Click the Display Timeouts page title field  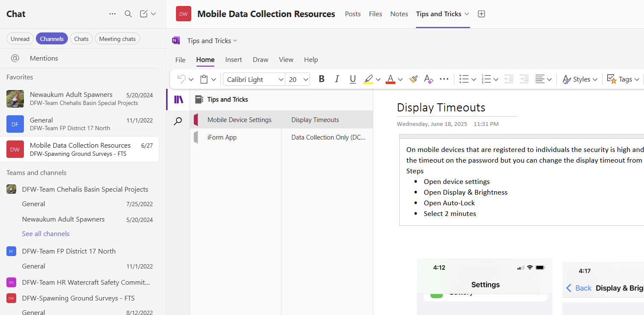pos(457,108)
